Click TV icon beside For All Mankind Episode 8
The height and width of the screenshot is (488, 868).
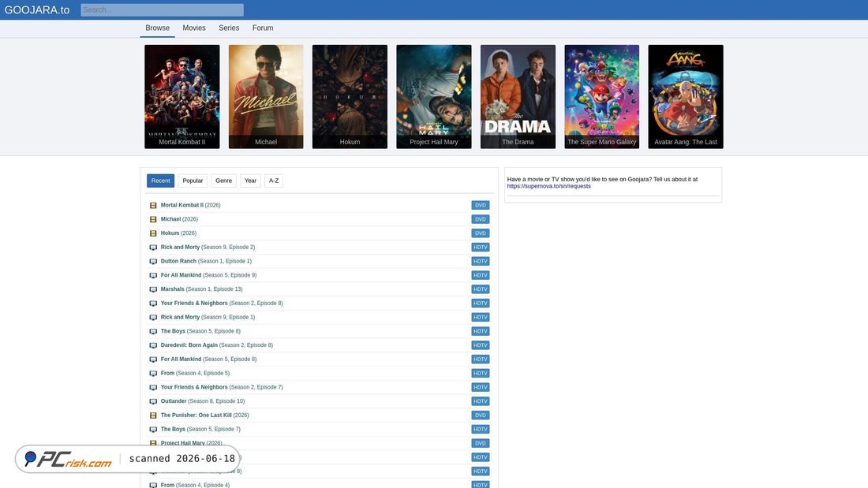click(153, 359)
